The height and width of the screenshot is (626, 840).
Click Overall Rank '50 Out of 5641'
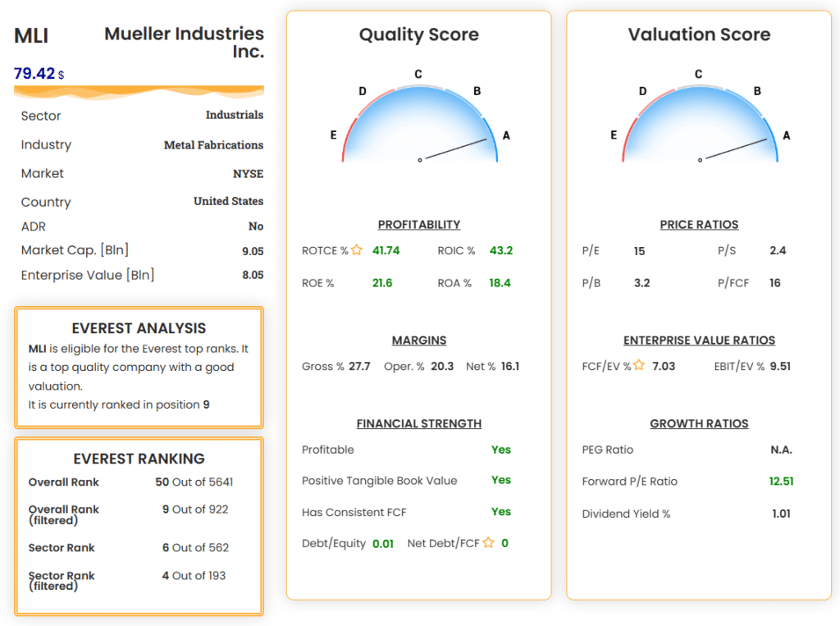pyautogui.click(x=194, y=482)
